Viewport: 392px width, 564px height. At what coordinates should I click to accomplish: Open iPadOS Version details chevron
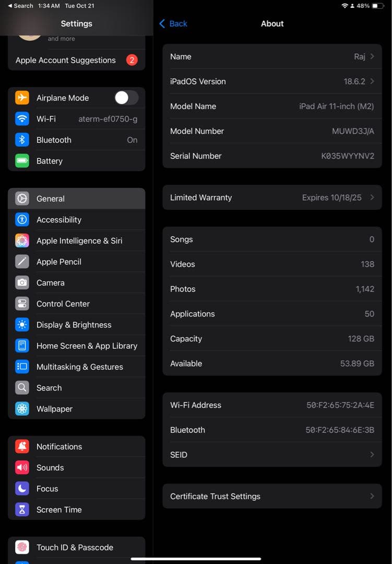coord(372,81)
